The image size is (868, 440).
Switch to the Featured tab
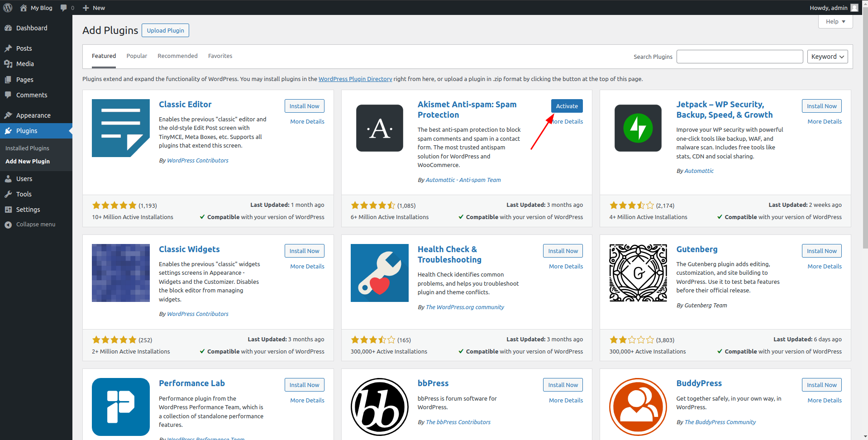click(x=104, y=56)
